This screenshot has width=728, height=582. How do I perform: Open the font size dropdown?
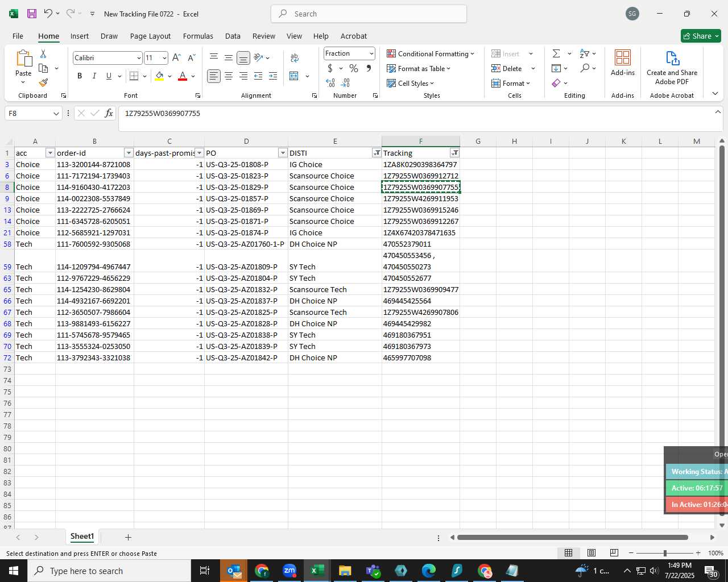(x=164, y=58)
